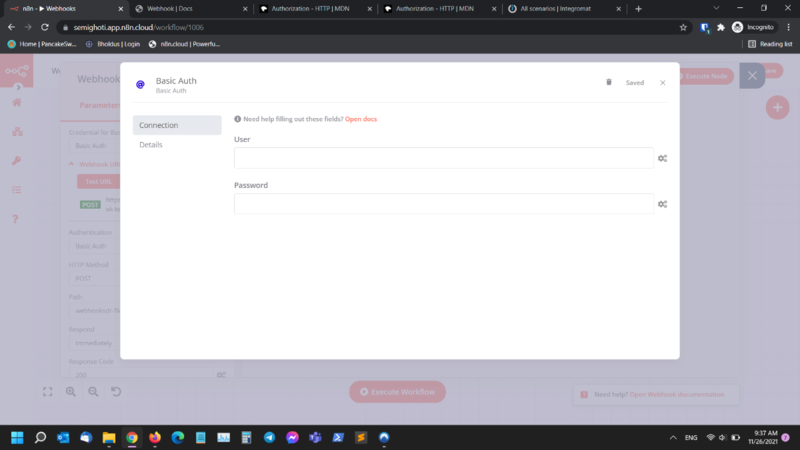Zoom canvas to fit with fullscreen icon
This screenshot has height=450, width=800.
47,392
